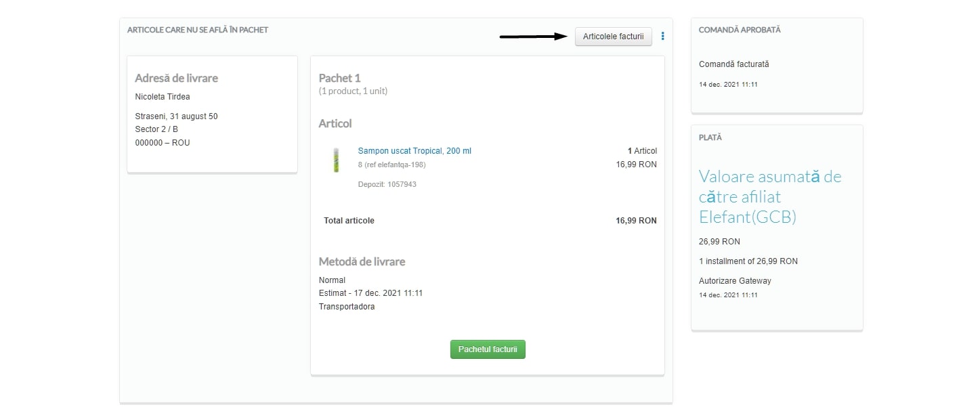Open the Sampon uscat Tropical product link
980x411 pixels.
pyautogui.click(x=414, y=151)
